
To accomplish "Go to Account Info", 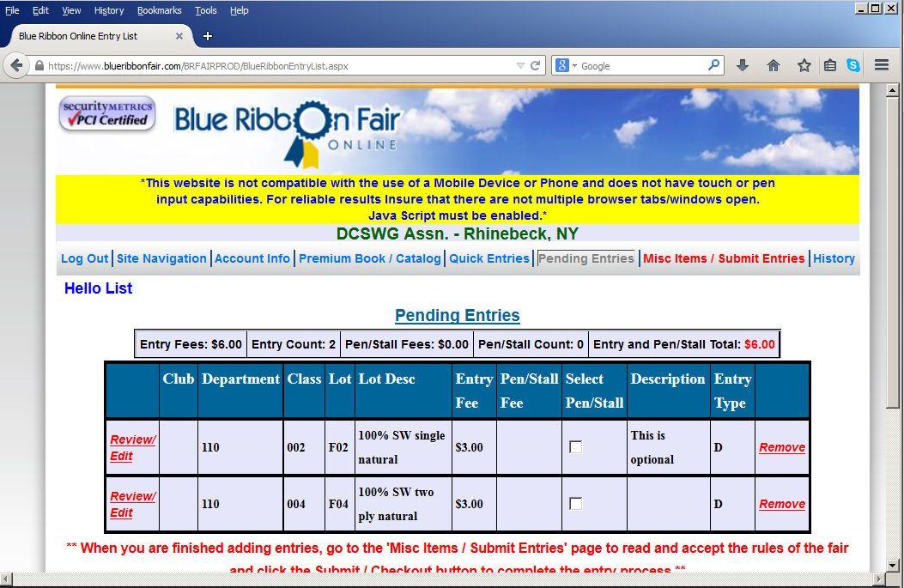I will pyautogui.click(x=252, y=258).
